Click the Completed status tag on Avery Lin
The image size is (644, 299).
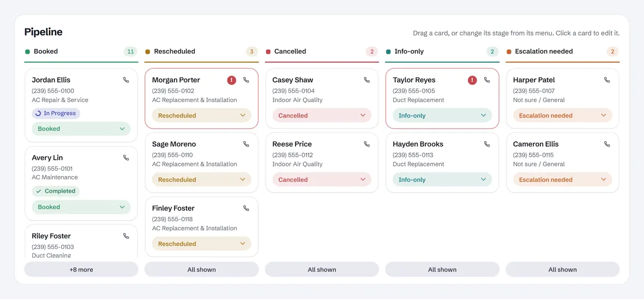[55, 191]
